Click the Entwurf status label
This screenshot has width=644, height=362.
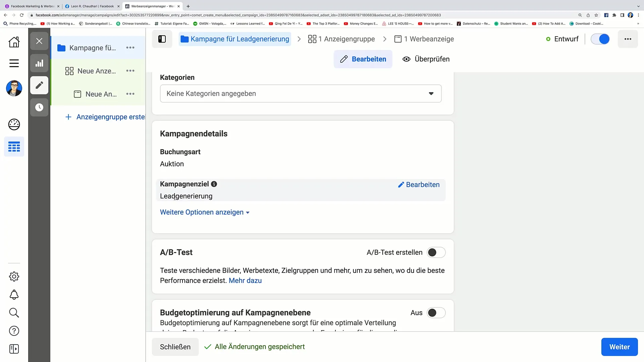[x=566, y=39]
